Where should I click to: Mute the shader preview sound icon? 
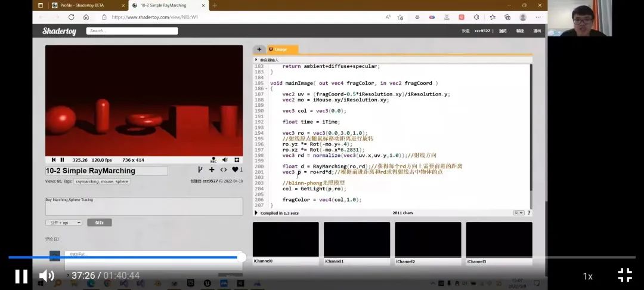[225, 160]
